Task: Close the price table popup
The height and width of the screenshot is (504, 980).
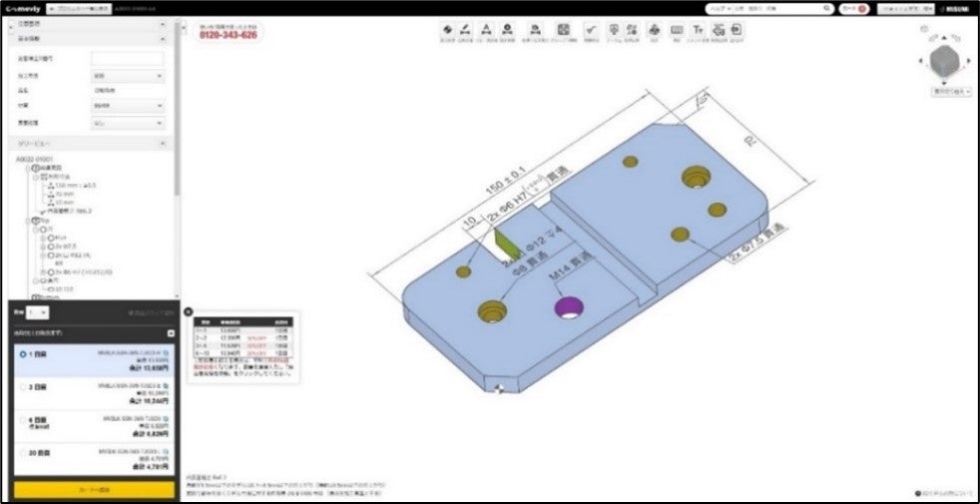Action: point(189,311)
